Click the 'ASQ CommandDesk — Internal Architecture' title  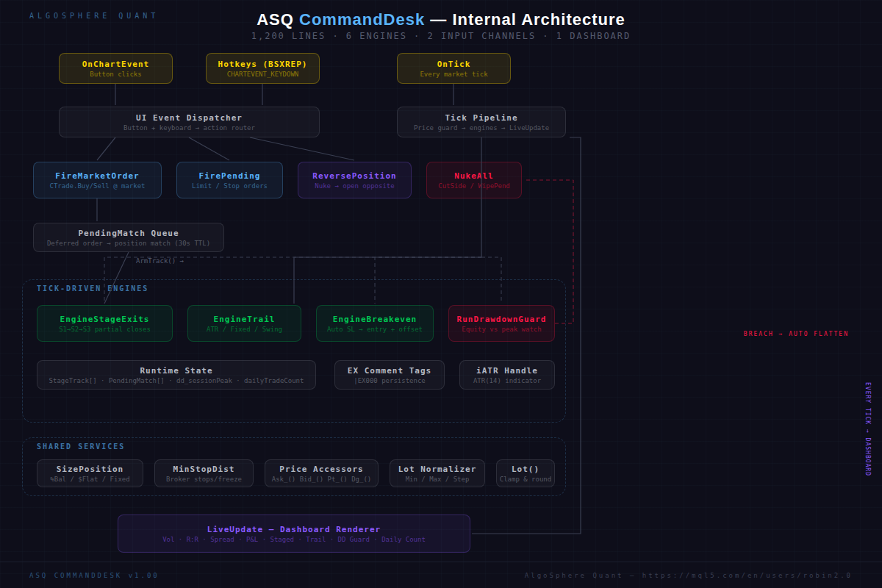point(441,20)
